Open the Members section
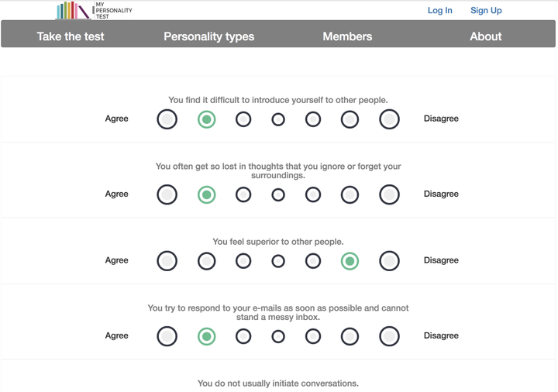Screen dimensions: 558x392 click(x=347, y=36)
